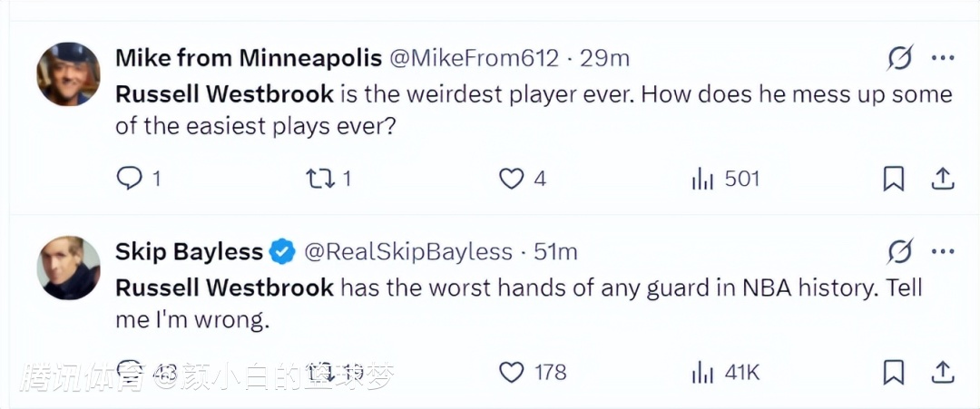Image resolution: width=980 pixels, height=409 pixels.
Task: Bookmark Mike from Minneapolis's tweet
Action: coord(894,180)
